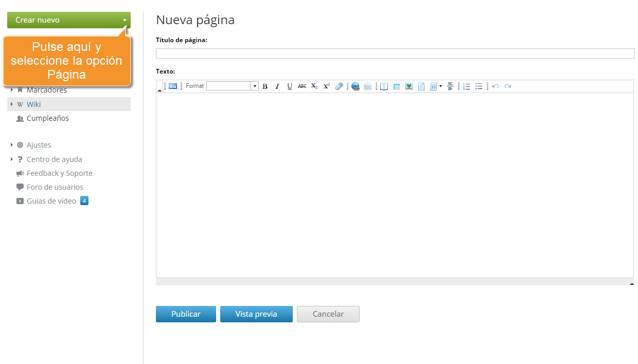Undo the last edit

pos(495,86)
